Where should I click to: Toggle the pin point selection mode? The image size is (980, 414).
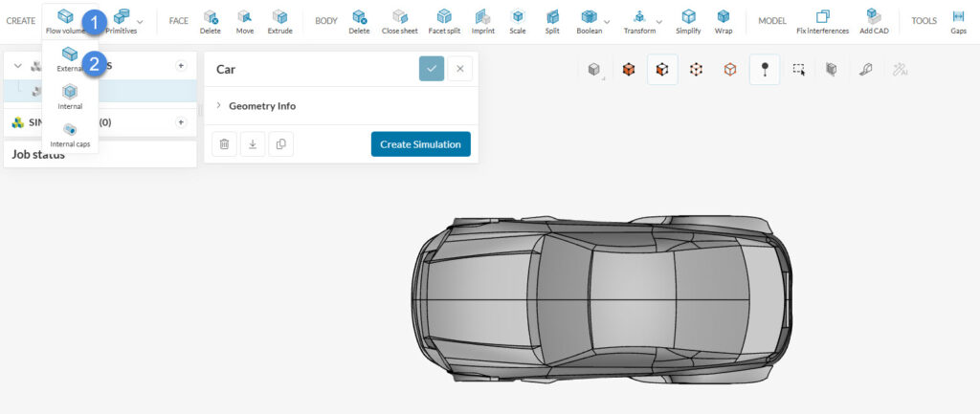pyautogui.click(x=764, y=69)
